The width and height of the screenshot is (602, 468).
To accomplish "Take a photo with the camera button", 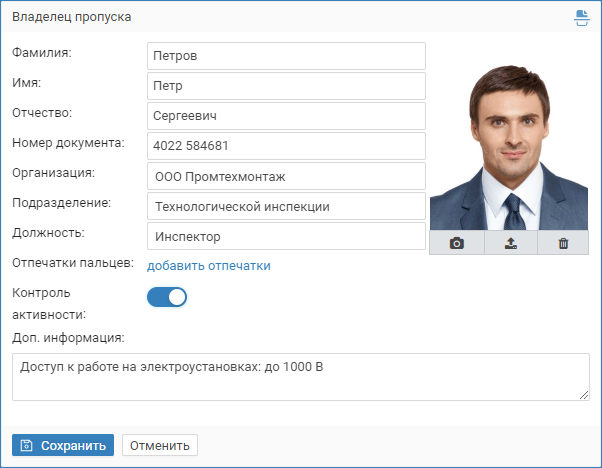I will 456,243.
